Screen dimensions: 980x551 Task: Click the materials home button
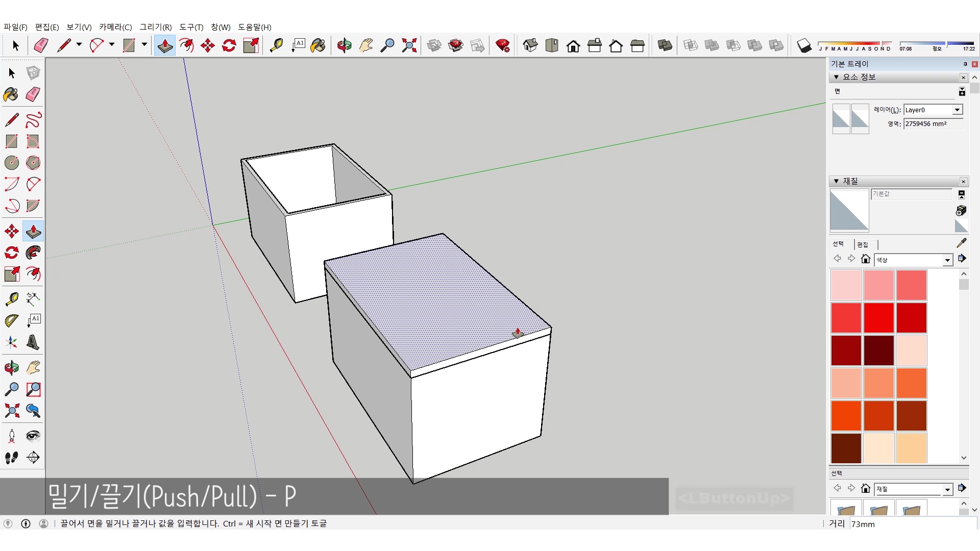(865, 259)
